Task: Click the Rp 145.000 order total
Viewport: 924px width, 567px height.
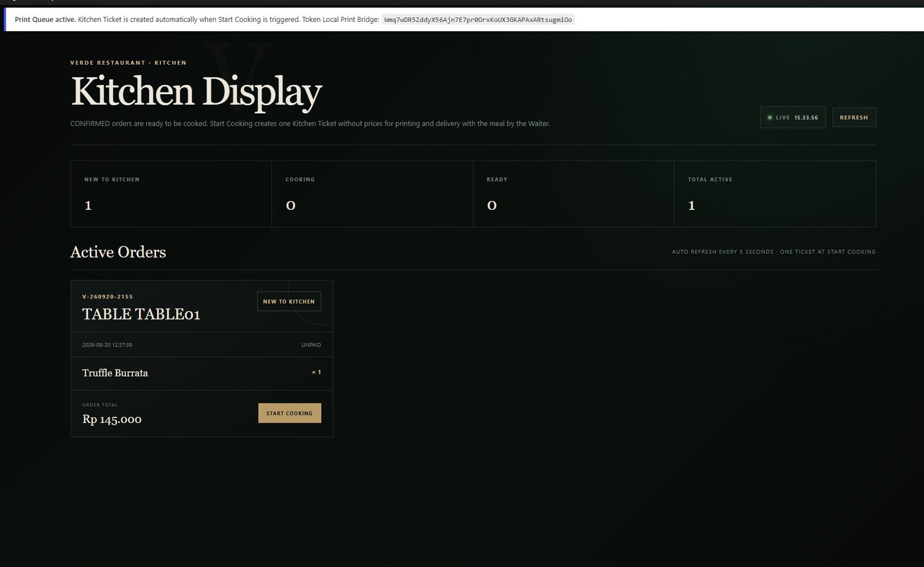Action: pos(112,419)
